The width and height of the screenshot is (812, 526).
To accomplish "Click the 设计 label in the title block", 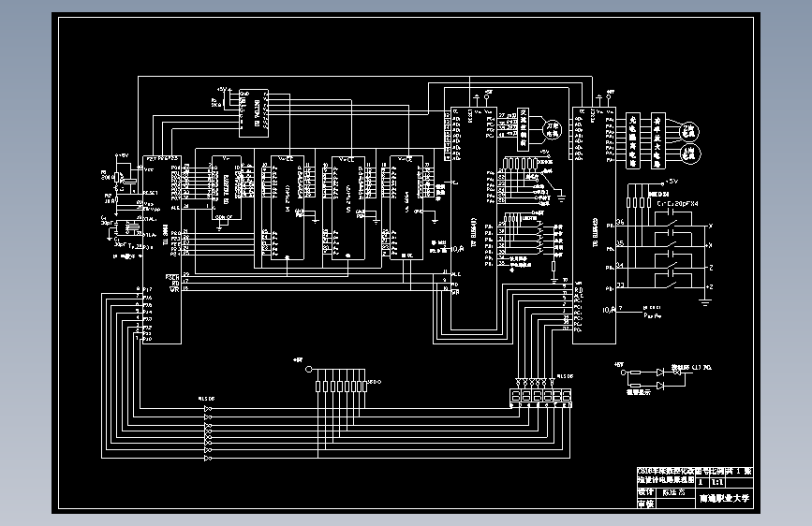I will pyautogui.click(x=646, y=492).
